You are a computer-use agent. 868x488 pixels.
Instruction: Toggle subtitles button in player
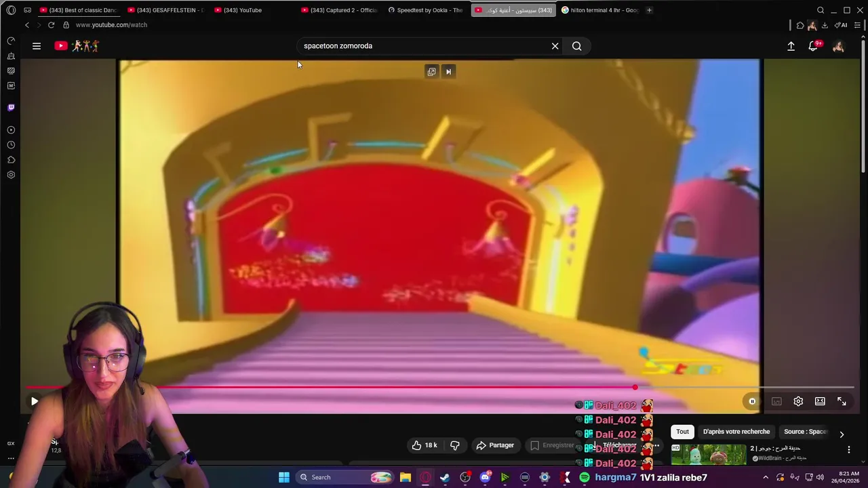tap(776, 401)
